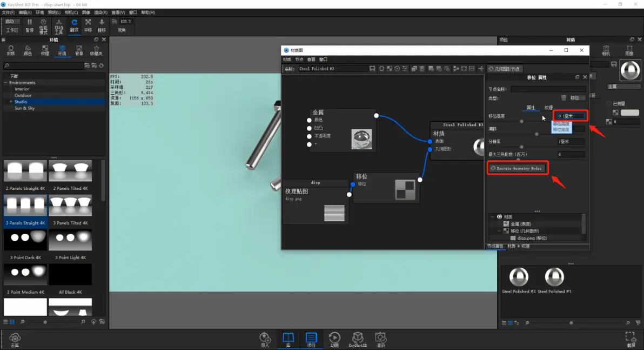Open the 节点 menu in Material Graph
The image size is (644, 350).
click(299, 60)
